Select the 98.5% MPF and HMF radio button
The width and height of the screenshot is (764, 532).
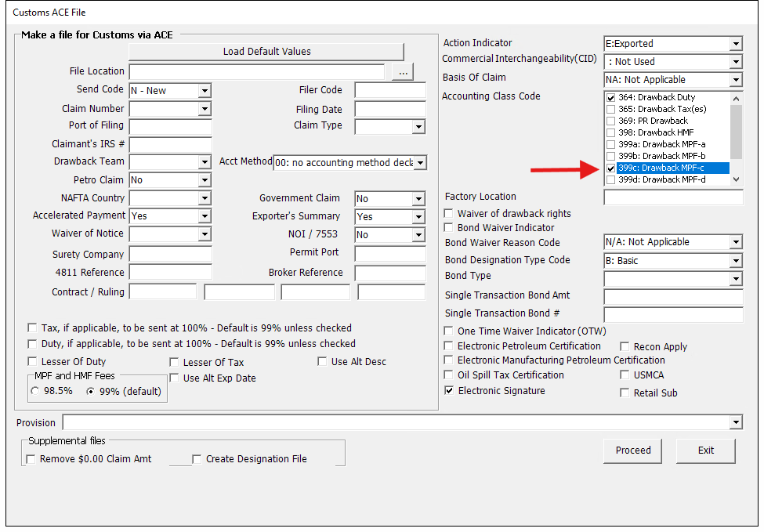pyautogui.click(x=35, y=391)
